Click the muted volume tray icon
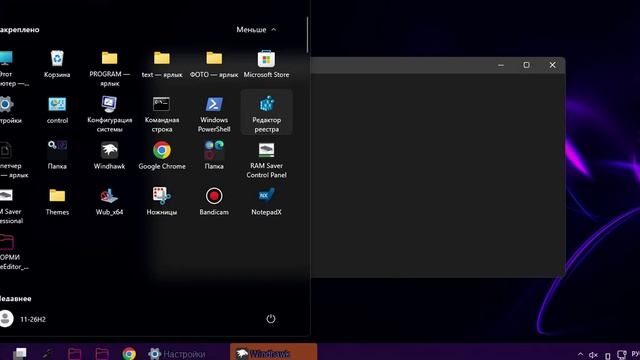The image size is (640, 360). [593, 355]
